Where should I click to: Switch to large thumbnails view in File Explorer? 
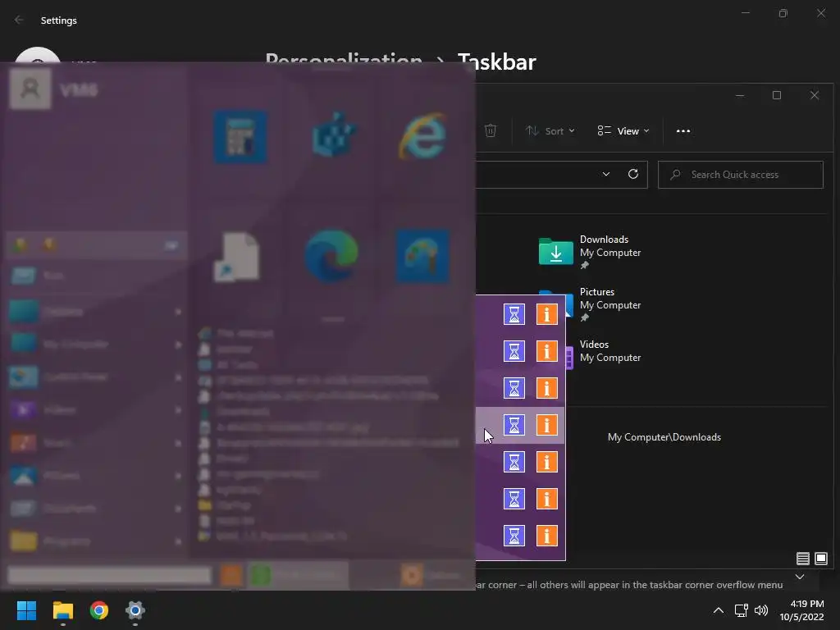[x=820, y=559]
